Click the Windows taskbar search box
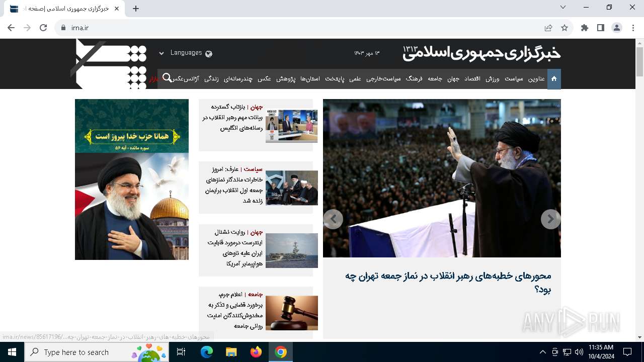644x362 pixels. [97, 352]
